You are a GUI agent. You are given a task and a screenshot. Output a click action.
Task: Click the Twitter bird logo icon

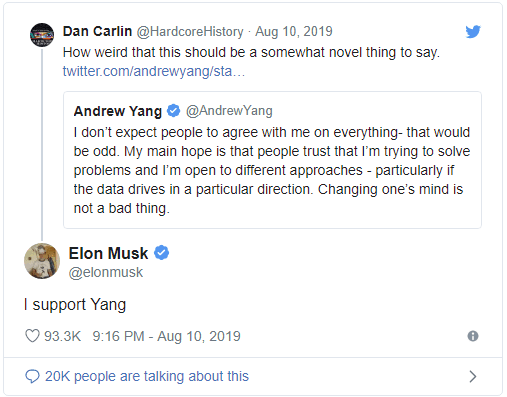[473, 31]
